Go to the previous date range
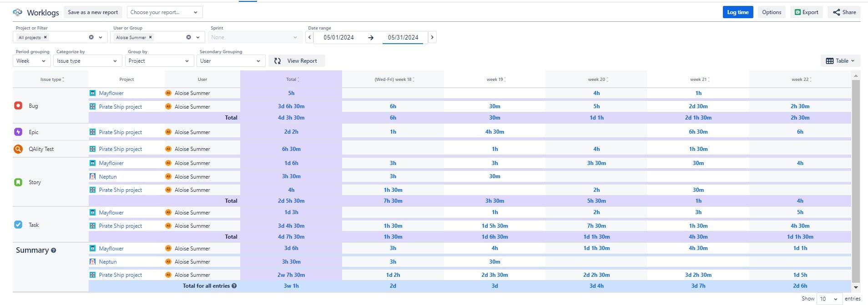 pyautogui.click(x=310, y=37)
